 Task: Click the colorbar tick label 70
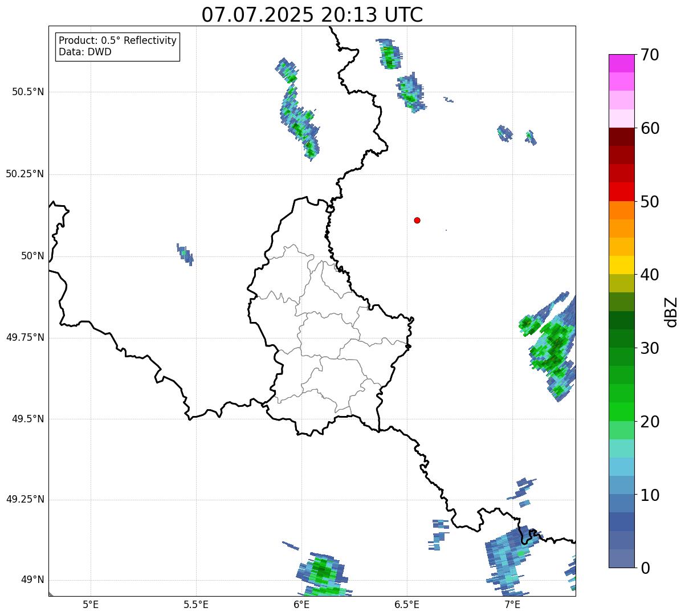(650, 55)
